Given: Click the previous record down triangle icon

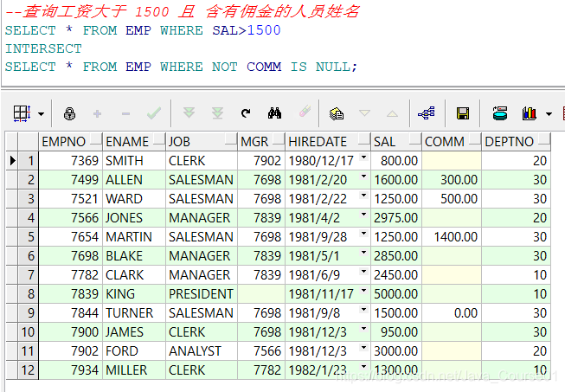Looking at the screenshot, I should [364, 113].
